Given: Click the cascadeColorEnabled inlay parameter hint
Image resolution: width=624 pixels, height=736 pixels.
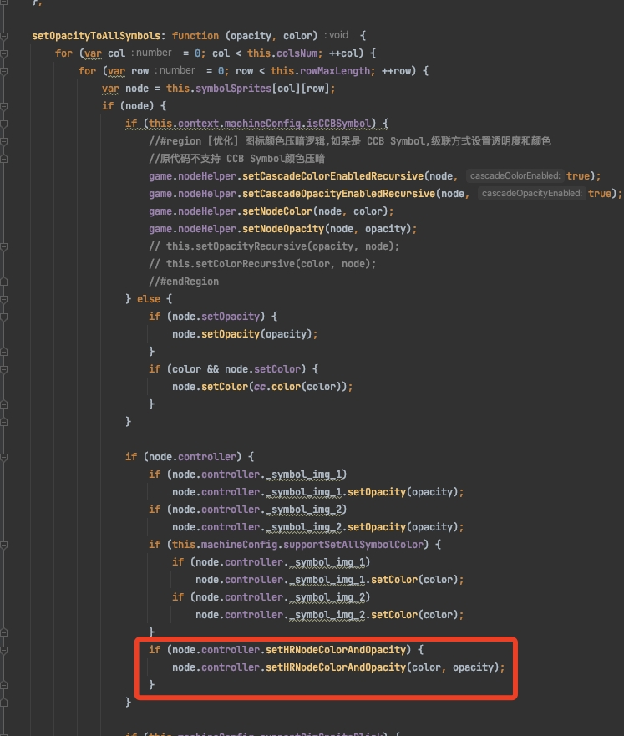Looking at the screenshot, I should (x=515, y=176).
